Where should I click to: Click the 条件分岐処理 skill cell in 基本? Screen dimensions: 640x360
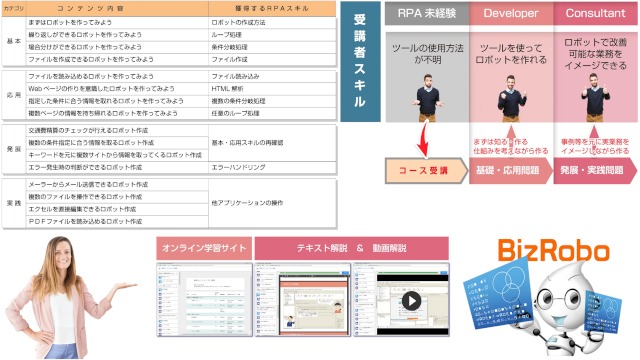pos(272,47)
